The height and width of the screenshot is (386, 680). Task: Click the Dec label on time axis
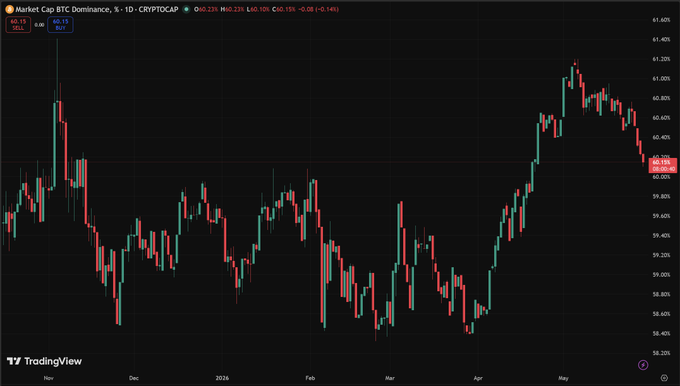[134, 378]
